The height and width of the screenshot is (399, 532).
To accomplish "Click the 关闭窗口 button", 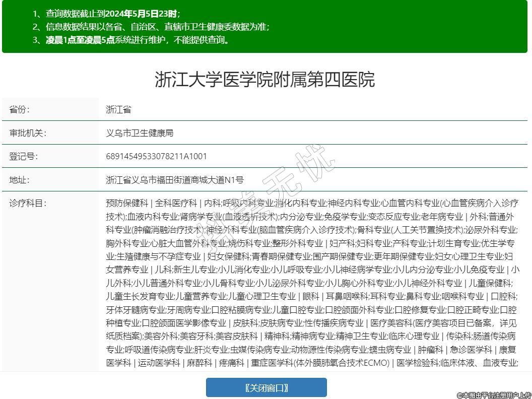I will [266, 387].
